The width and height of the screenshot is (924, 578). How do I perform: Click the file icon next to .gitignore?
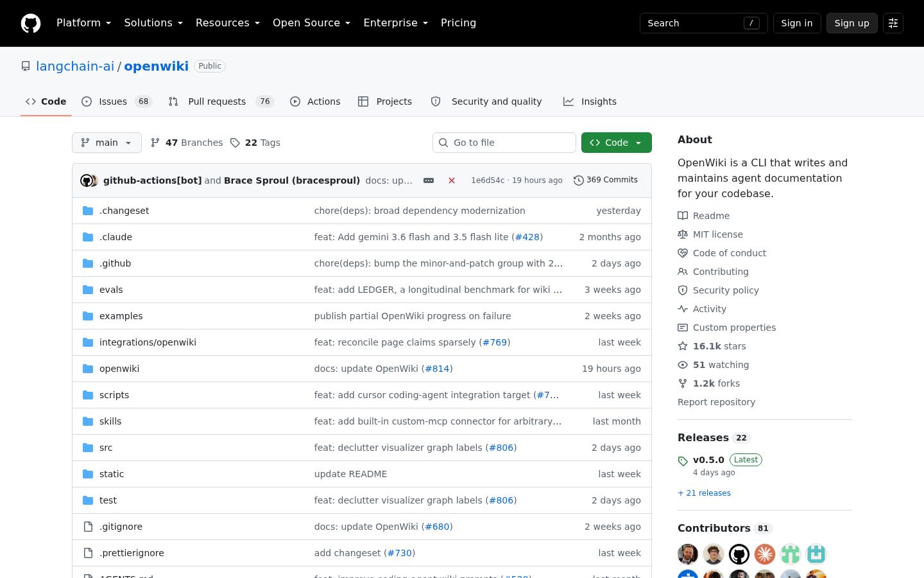click(88, 527)
